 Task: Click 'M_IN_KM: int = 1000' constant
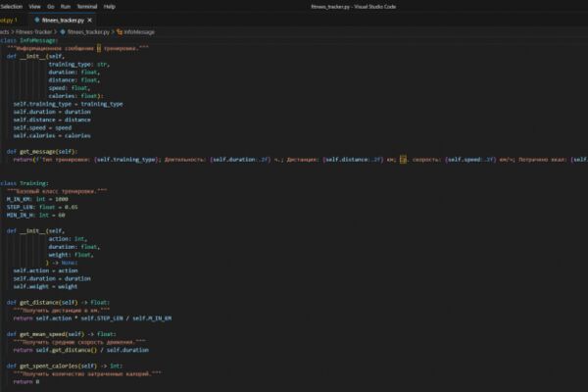click(37, 199)
